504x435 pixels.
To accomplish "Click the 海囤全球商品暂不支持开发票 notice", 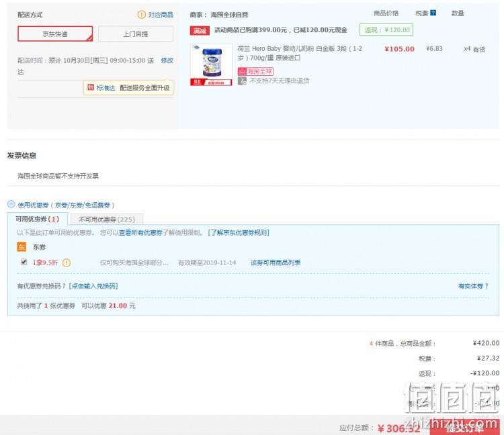I will point(58,176).
